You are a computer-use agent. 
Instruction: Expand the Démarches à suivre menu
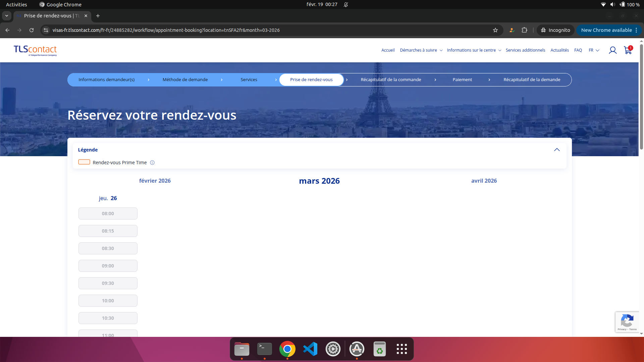click(421, 50)
